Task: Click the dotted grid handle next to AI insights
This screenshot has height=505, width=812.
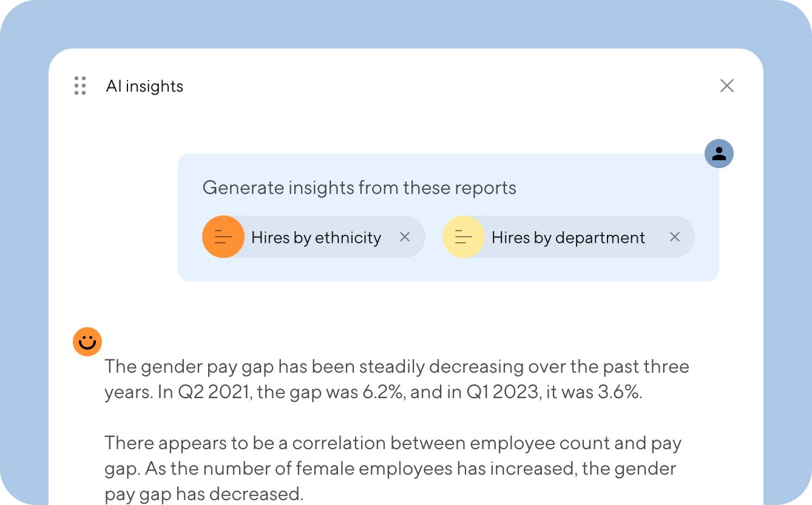Action: [79, 86]
